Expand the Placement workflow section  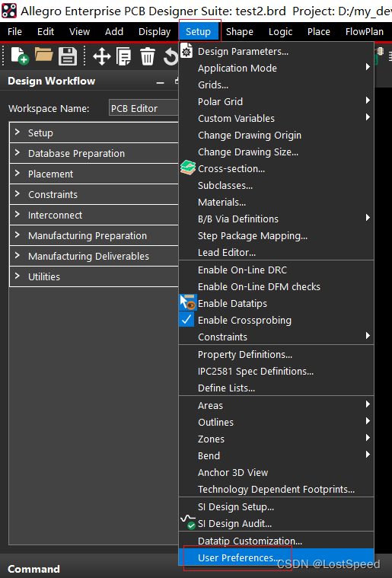94,174
